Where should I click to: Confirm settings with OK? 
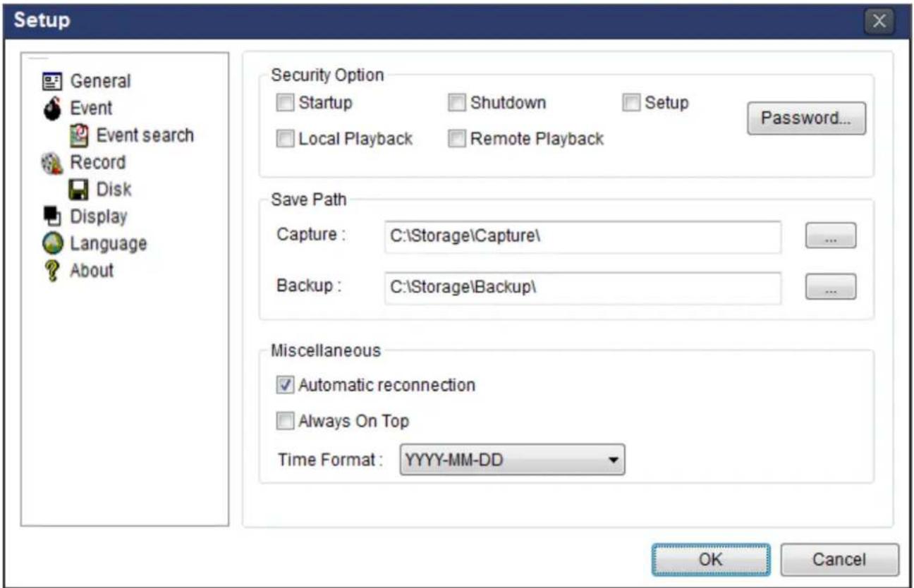point(710,560)
